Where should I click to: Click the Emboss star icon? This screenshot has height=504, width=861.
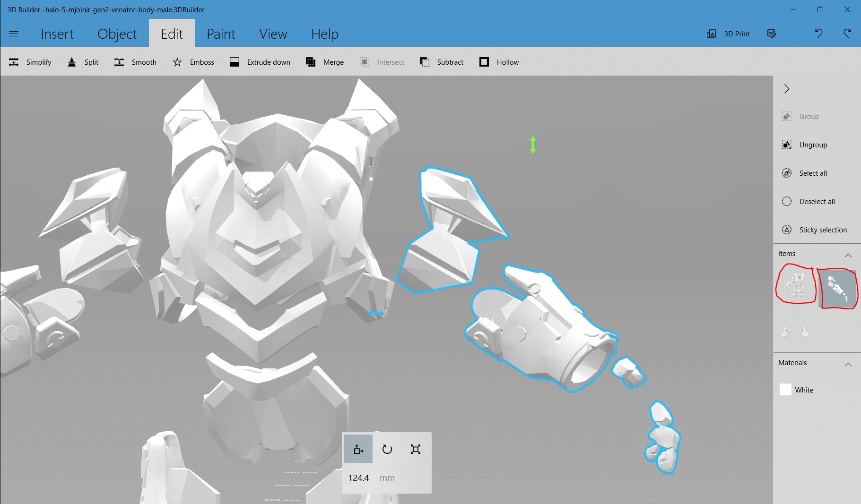[x=177, y=62]
